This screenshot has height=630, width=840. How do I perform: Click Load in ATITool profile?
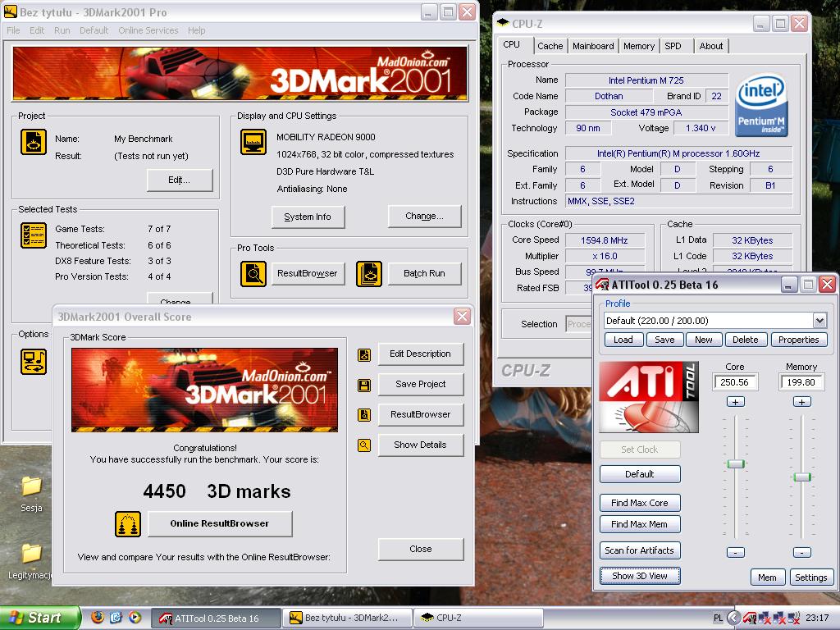(623, 340)
